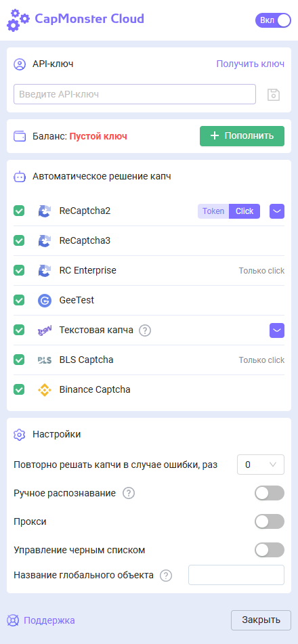Click the help icon by Название глобального объекта
298x644 pixels.
point(166,576)
